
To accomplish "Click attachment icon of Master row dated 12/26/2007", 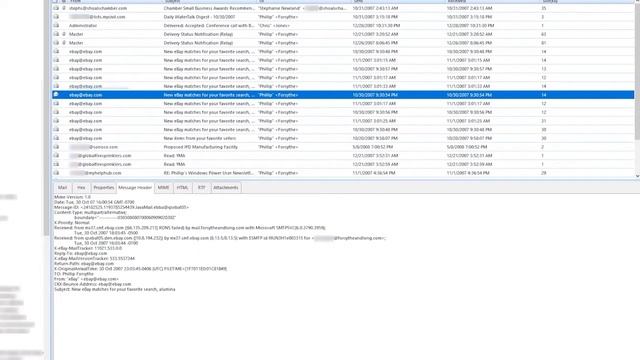I will [64, 43].
